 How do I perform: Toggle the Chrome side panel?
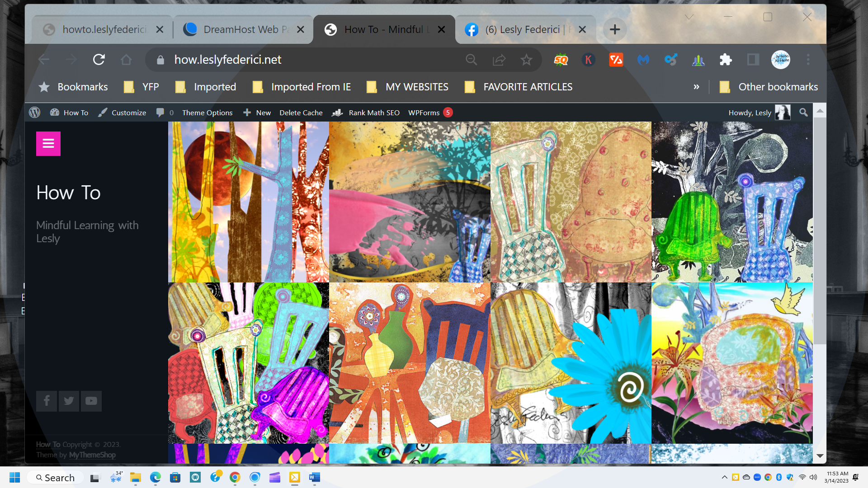click(x=753, y=60)
